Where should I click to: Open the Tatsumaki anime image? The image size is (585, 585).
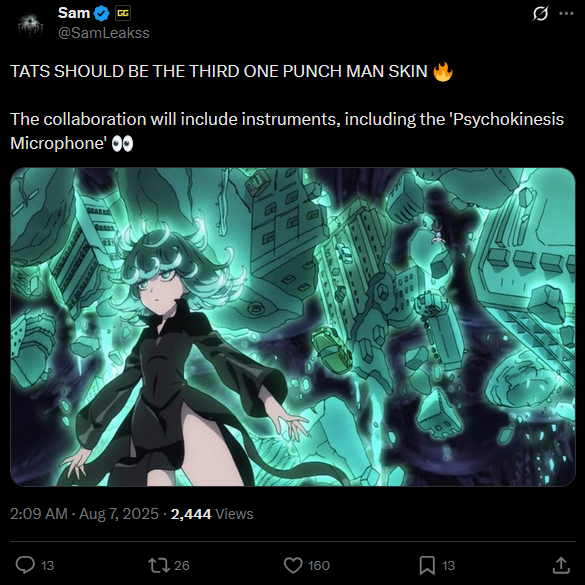[x=293, y=327]
